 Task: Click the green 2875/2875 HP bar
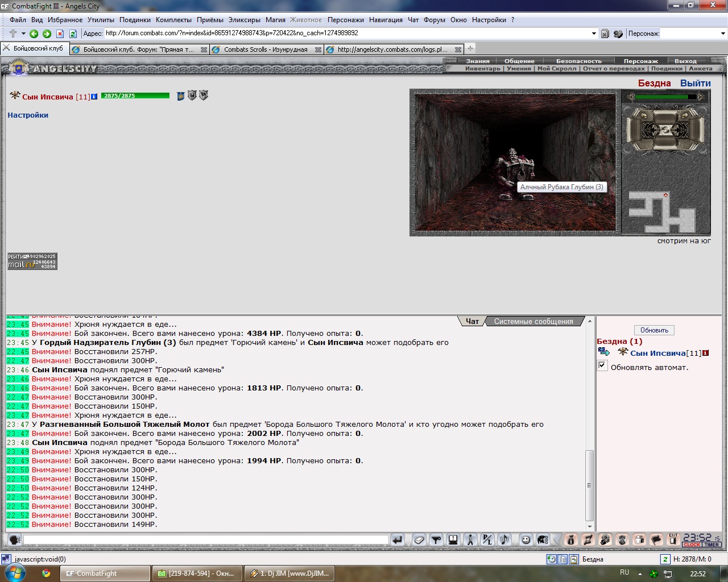[135, 95]
